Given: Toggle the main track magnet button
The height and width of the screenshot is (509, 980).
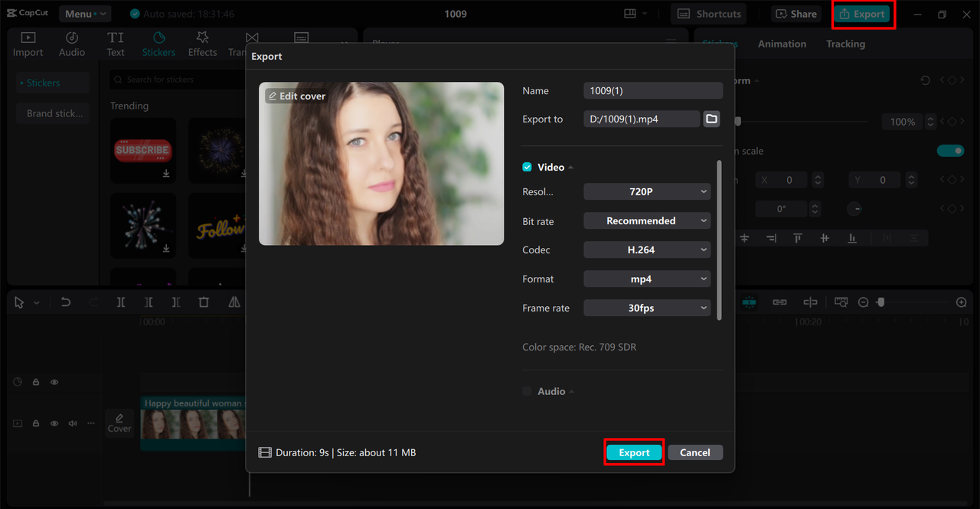Looking at the screenshot, I should tap(749, 302).
